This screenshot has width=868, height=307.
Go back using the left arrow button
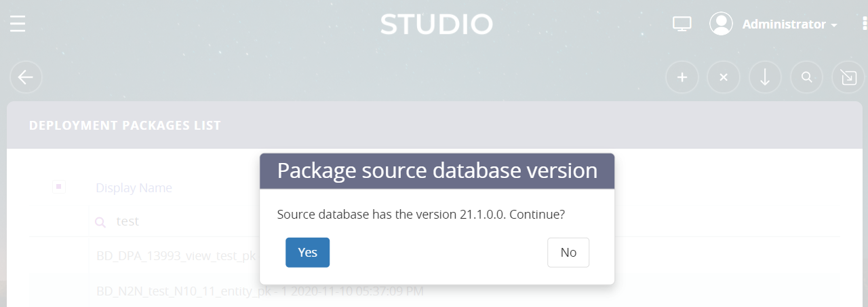click(26, 77)
